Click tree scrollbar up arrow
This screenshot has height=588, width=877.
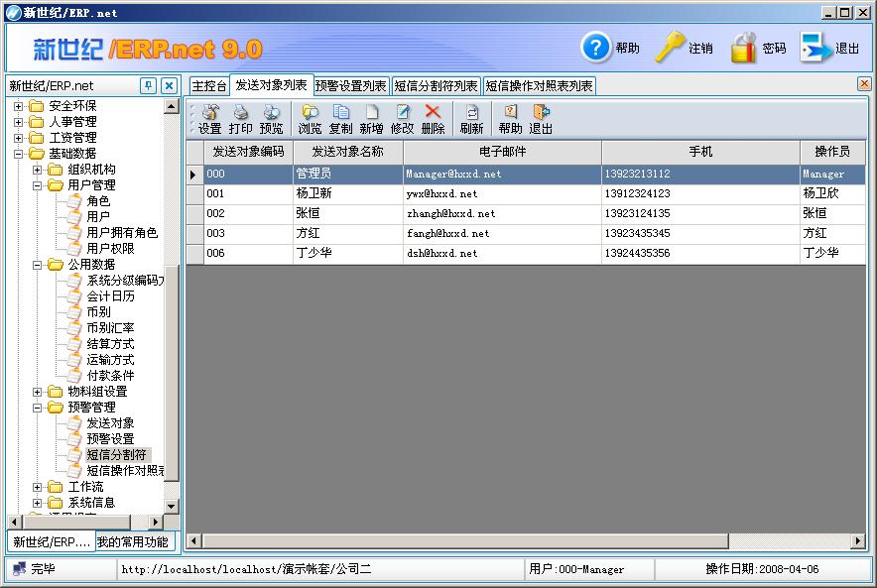(x=172, y=106)
